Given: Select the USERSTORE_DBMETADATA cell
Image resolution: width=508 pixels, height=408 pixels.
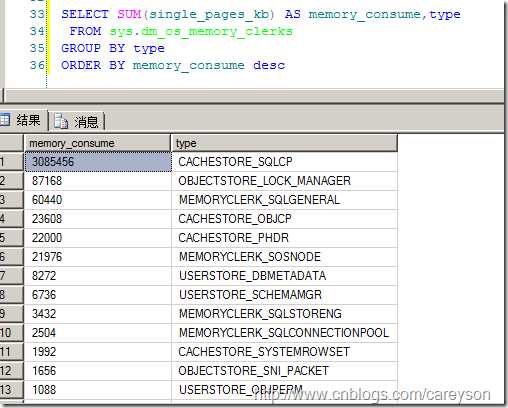Looking at the screenshot, I should pyautogui.click(x=284, y=276).
